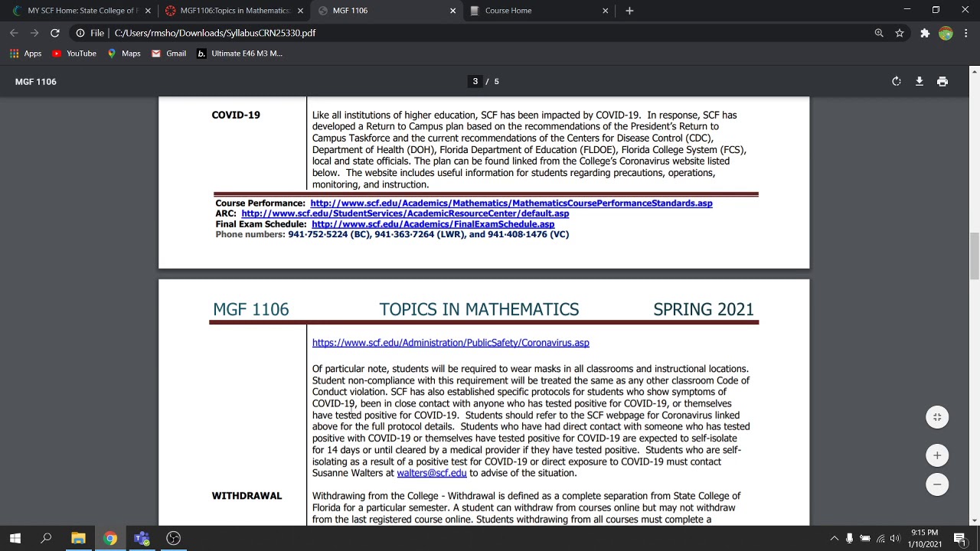
Task: Click the taskbar clock showing 9:15 PM
Action: click(x=924, y=538)
